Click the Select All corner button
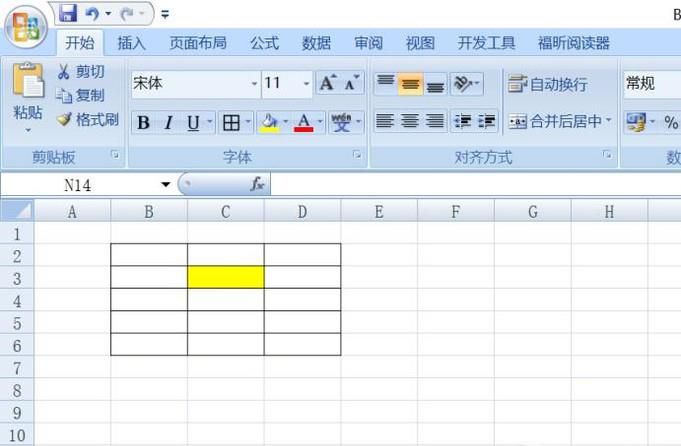 click(17, 211)
